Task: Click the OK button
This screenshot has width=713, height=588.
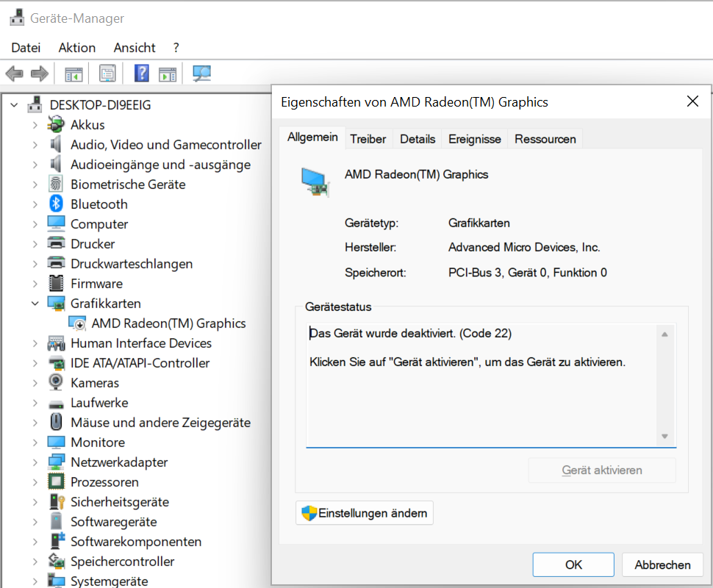Action: 573,564
